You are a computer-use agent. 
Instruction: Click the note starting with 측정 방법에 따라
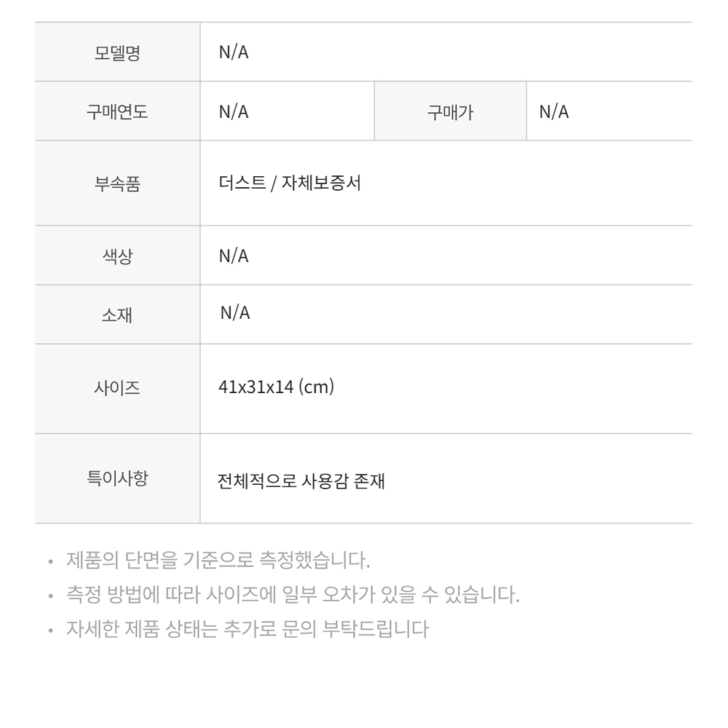(293, 596)
